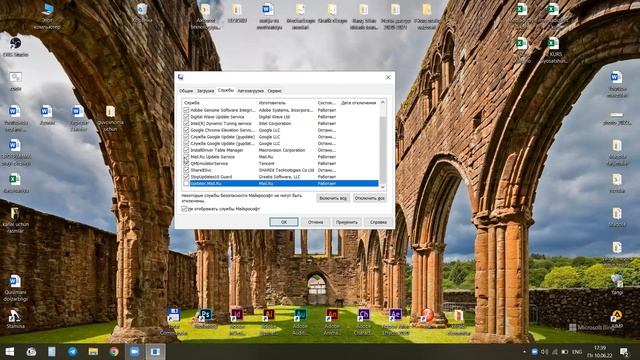Image resolution: width=640 pixels, height=360 pixels.
Task: Uncheck Adobe Genuine Software Integrity service
Action: pos(186,110)
